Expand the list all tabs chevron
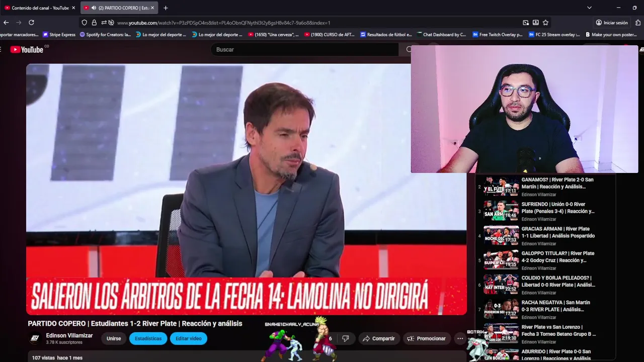The image size is (644, 362). (x=589, y=8)
